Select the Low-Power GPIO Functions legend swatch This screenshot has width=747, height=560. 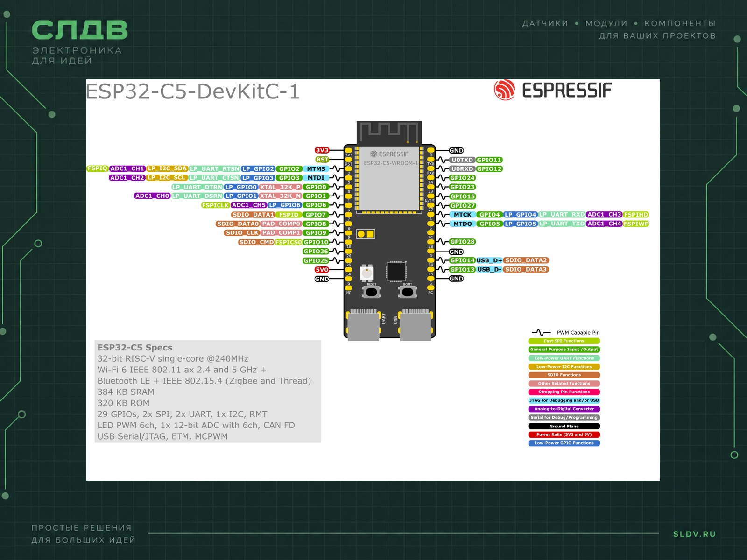pyautogui.click(x=564, y=443)
